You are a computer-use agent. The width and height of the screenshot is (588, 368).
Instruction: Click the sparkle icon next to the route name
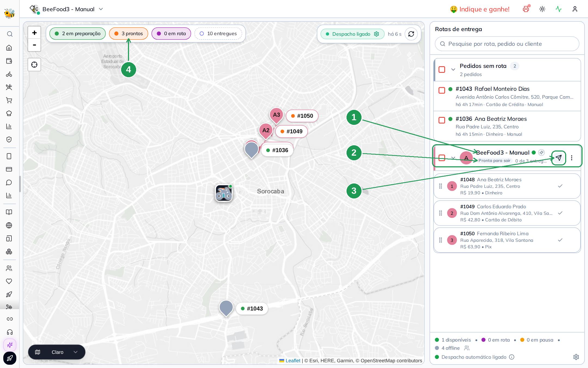[x=541, y=153]
